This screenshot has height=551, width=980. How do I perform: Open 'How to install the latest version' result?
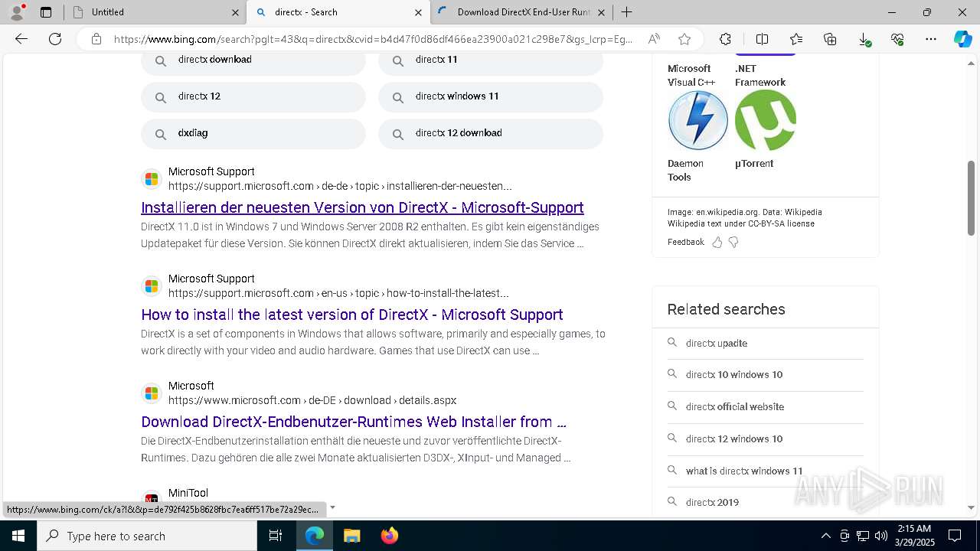click(352, 315)
